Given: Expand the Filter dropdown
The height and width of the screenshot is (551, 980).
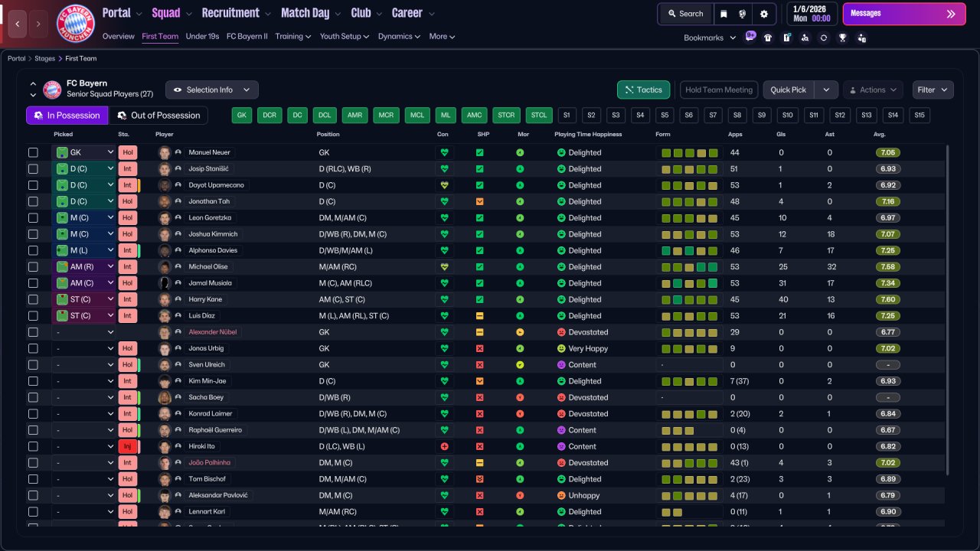Looking at the screenshot, I should 933,90.
